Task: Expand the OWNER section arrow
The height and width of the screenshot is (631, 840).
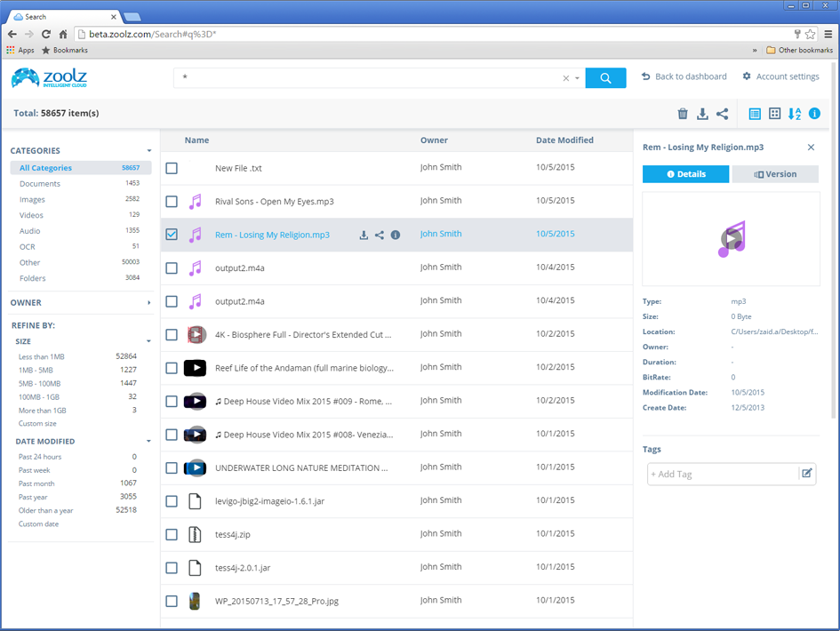Action: (x=149, y=303)
